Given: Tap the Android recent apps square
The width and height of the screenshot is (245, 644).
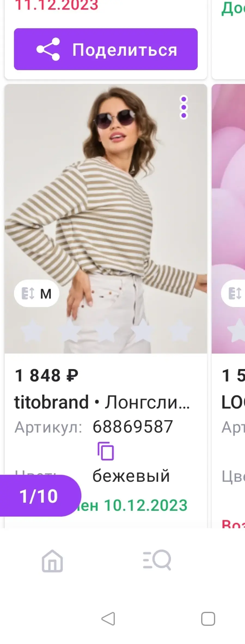Looking at the screenshot, I should [x=208, y=619].
